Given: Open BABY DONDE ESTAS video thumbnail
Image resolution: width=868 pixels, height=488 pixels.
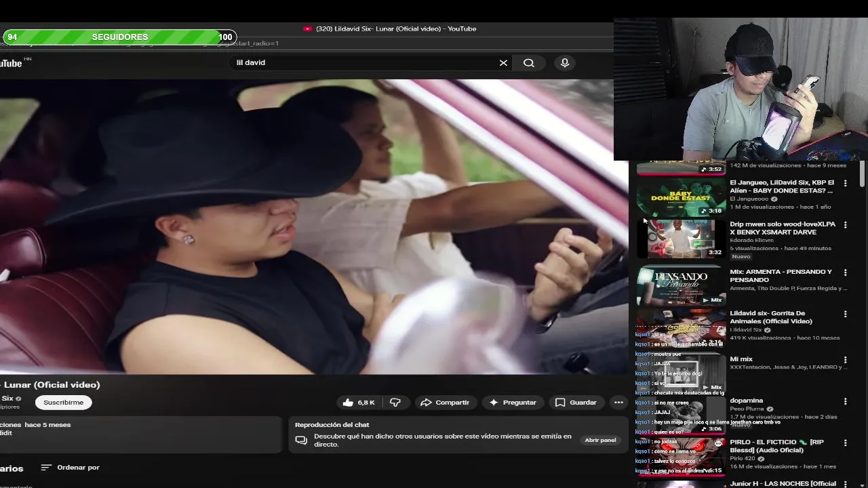Looking at the screenshot, I should point(681,197).
